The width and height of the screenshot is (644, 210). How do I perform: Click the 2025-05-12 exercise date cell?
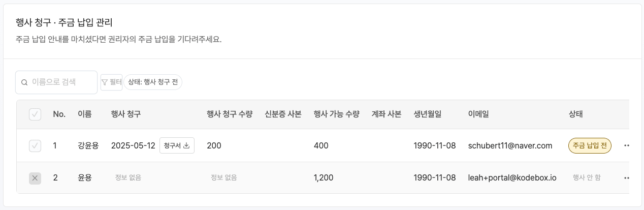(133, 146)
